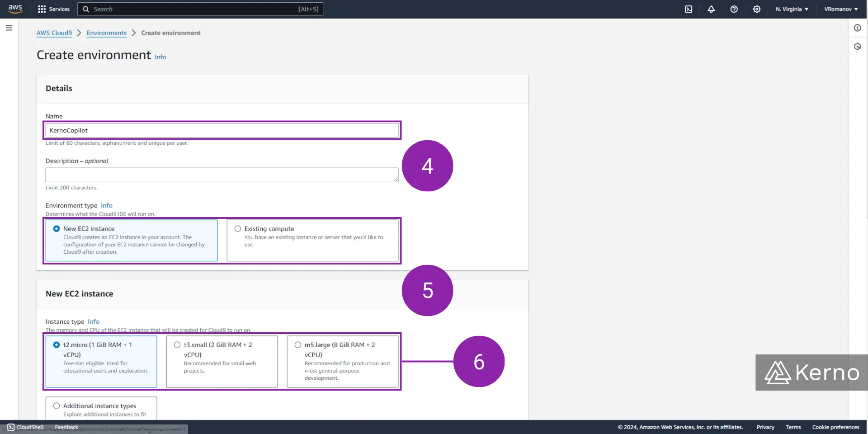This screenshot has height=434, width=868.
Task: Open Cookie preferences in footer
Action: (x=836, y=427)
